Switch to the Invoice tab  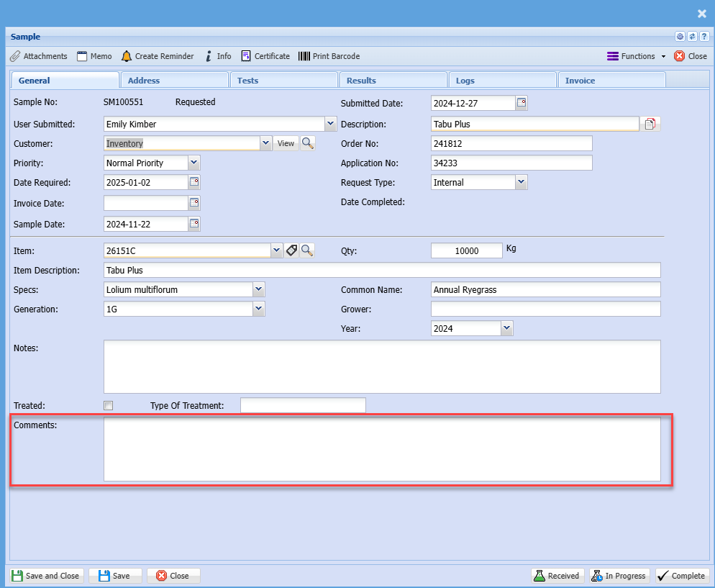[x=611, y=81]
